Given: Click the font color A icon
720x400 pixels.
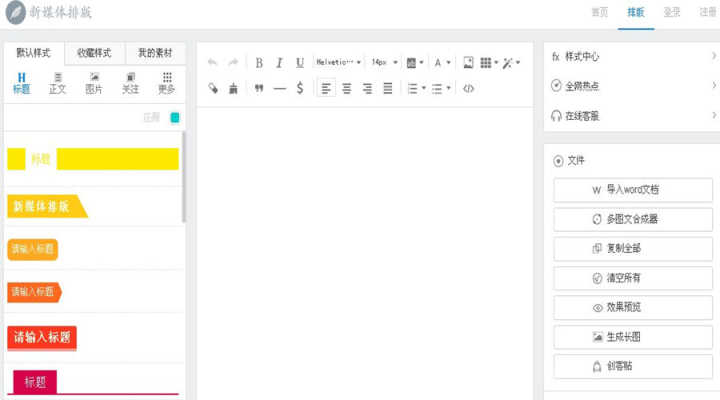Looking at the screenshot, I should (x=438, y=62).
